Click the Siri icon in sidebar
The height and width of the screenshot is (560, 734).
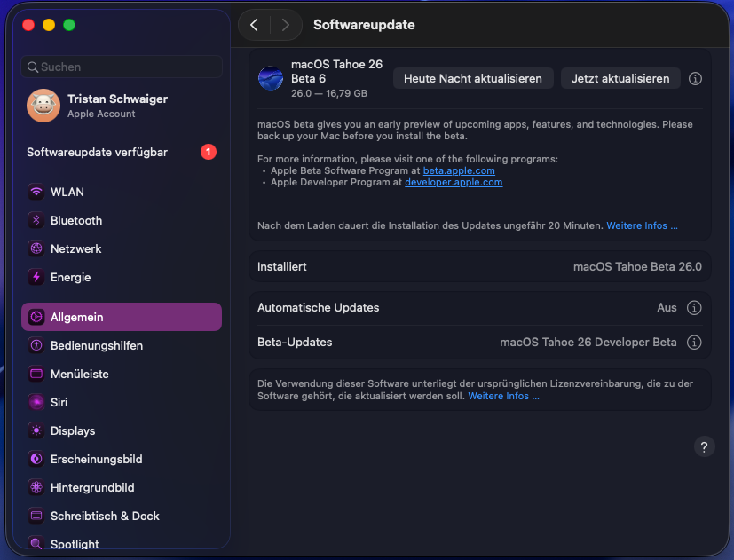pyautogui.click(x=36, y=402)
